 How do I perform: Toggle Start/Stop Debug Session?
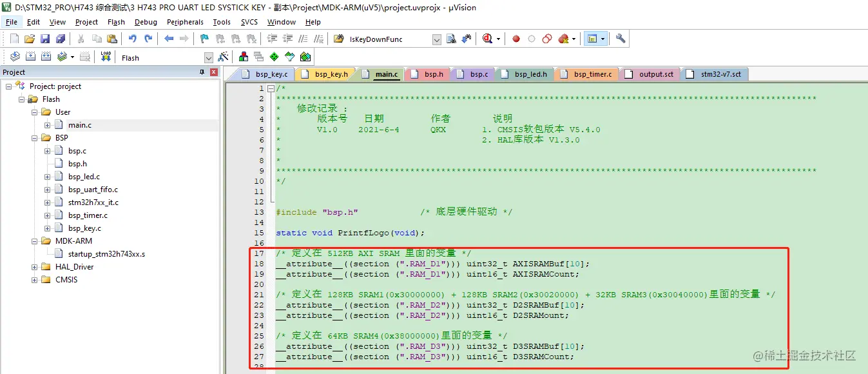tap(487, 39)
